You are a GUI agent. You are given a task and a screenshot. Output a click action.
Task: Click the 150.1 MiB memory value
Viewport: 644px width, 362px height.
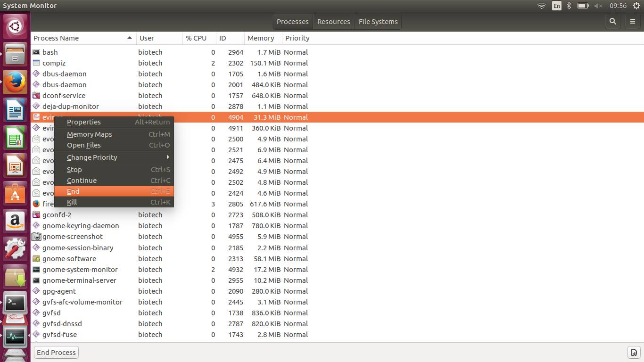tap(265, 63)
